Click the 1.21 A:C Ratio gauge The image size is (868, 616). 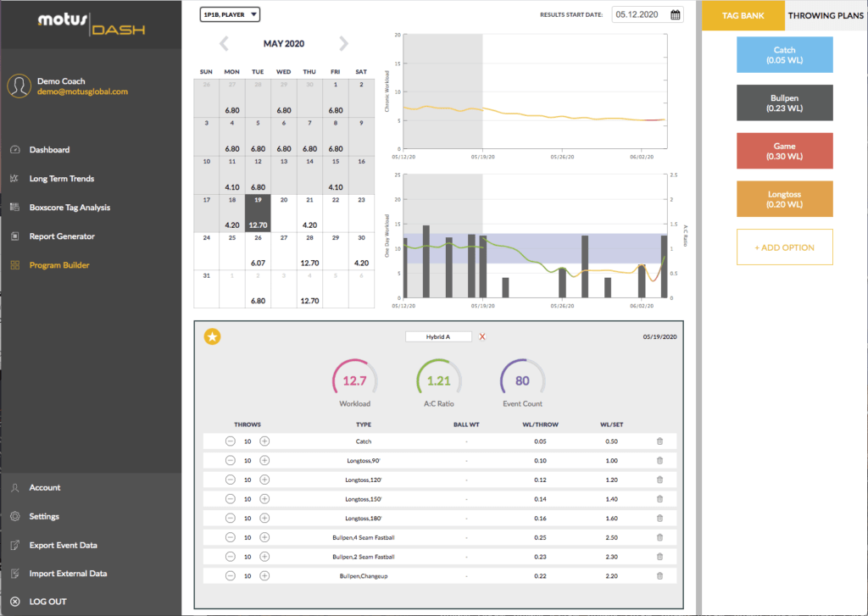[439, 379]
